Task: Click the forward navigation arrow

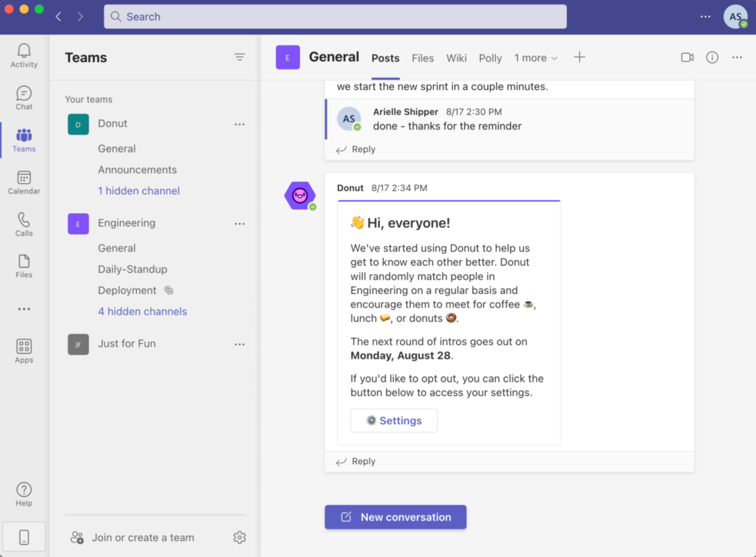Action: (80, 17)
